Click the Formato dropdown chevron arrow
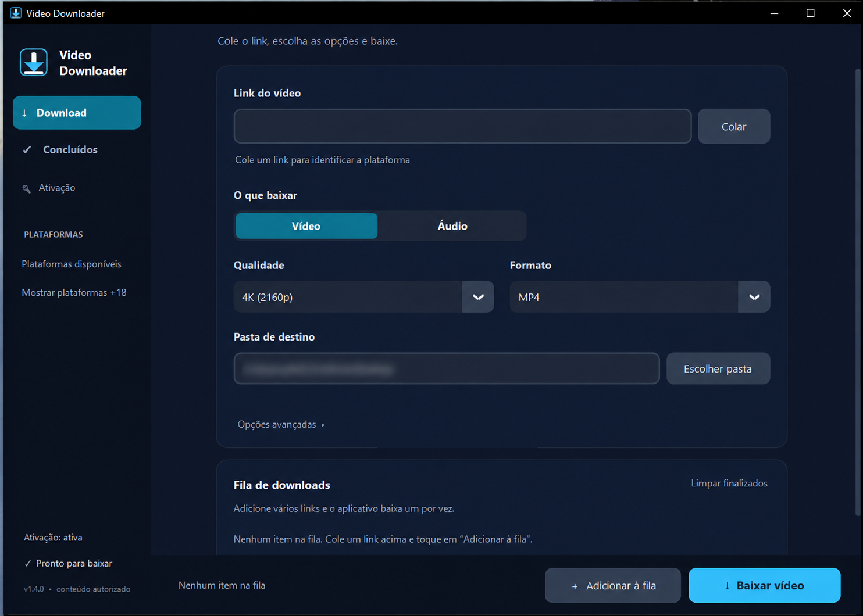863x616 pixels. point(754,297)
